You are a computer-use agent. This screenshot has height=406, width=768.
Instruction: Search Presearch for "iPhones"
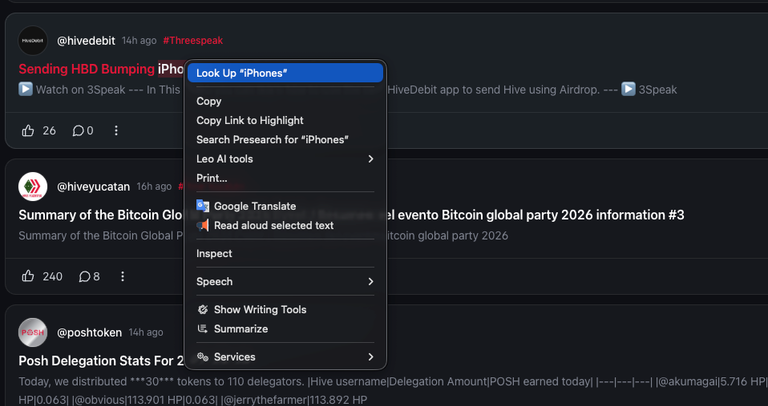[285, 140]
